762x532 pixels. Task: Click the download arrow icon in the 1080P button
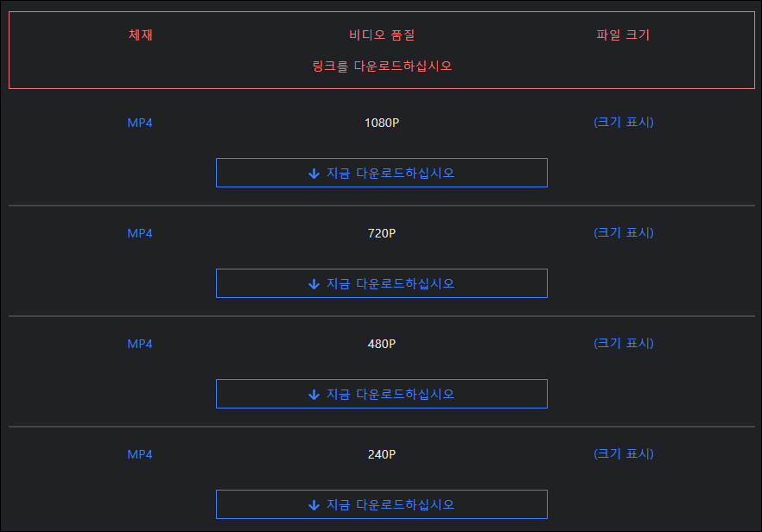click(x=314, y=173)
